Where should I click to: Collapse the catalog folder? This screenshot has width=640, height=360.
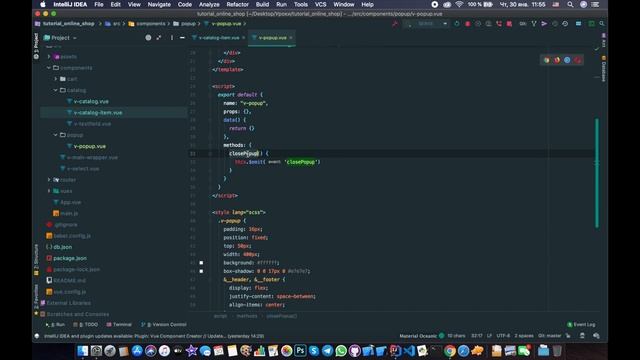[x=56, y=90]
